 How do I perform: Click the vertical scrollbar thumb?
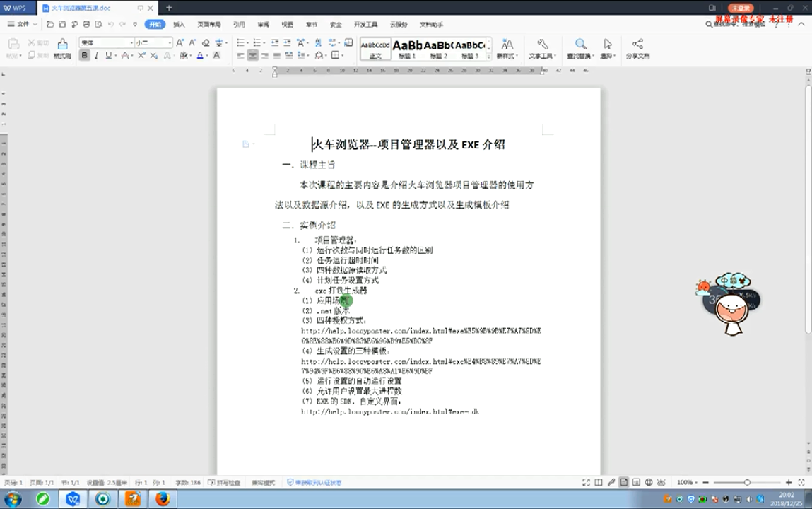(x=808, y=209)
